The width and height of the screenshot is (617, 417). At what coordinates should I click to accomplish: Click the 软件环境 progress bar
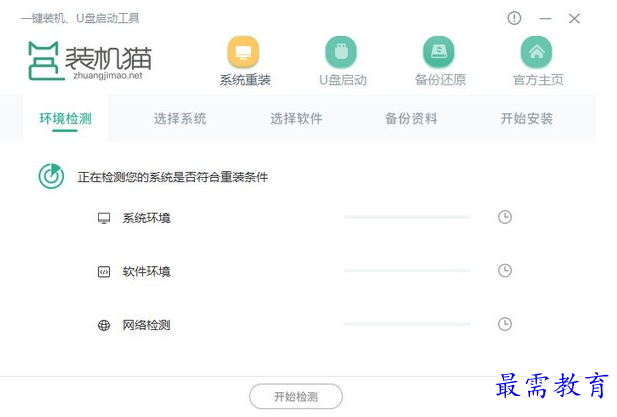pos(407,271)
